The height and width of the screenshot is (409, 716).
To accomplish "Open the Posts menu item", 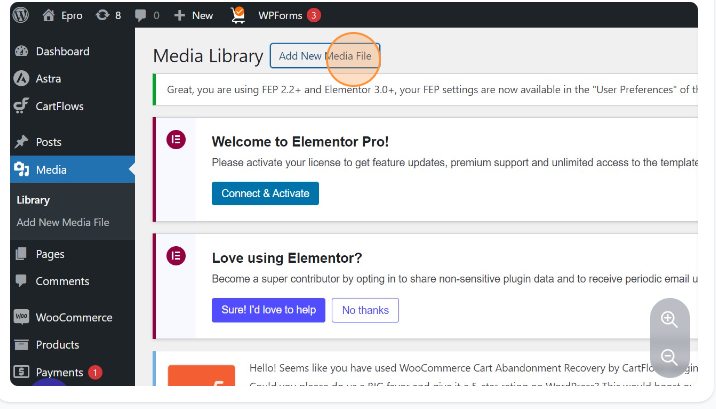I will click(x=48, y=142).
